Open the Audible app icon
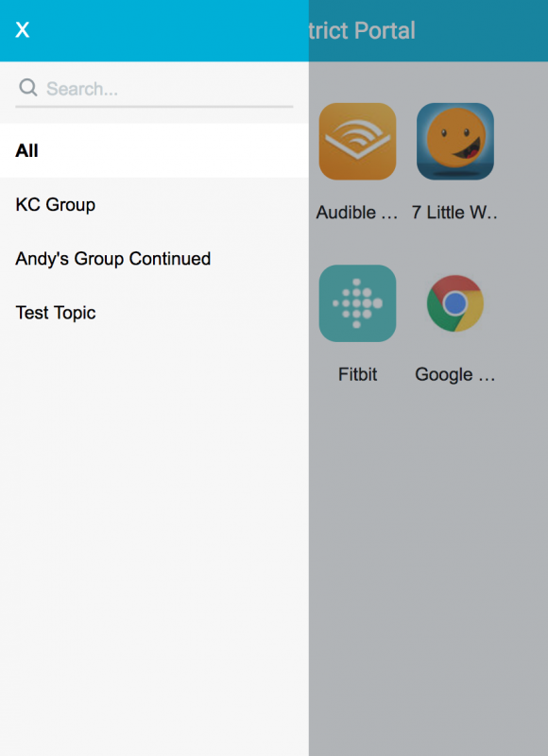The height and width of the screenshot is (756, 548). click(358, 141)
